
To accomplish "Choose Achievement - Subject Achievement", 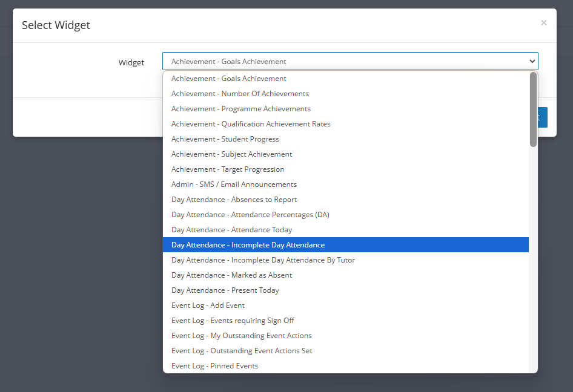I will [x=346, y=154].
